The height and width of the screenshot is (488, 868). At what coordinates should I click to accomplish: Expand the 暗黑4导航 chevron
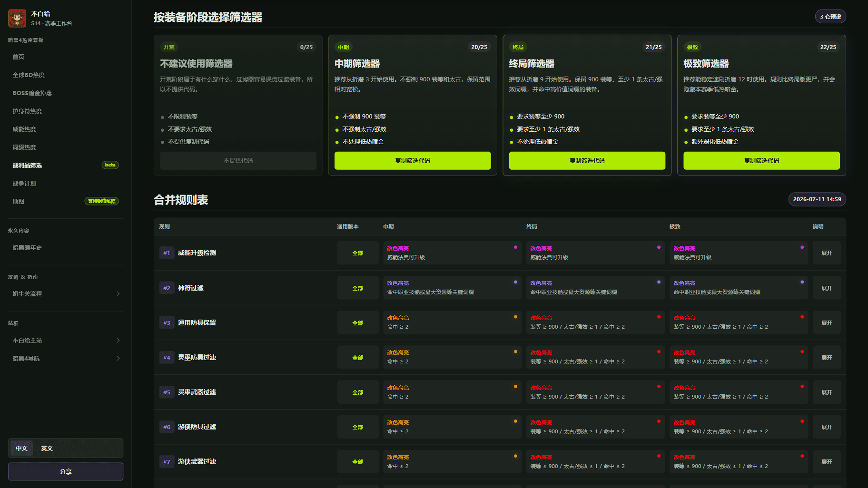118,359
